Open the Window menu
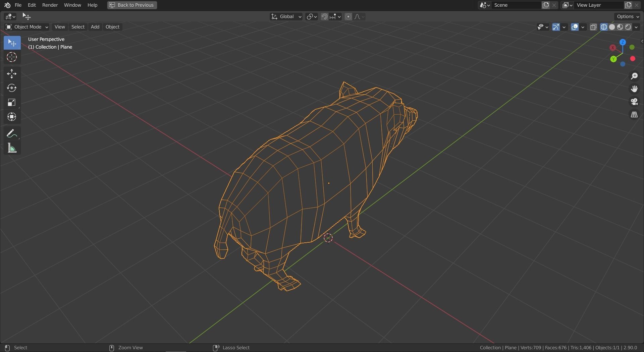The height and width of the screenshot is (352, 644). pos(72,5)
